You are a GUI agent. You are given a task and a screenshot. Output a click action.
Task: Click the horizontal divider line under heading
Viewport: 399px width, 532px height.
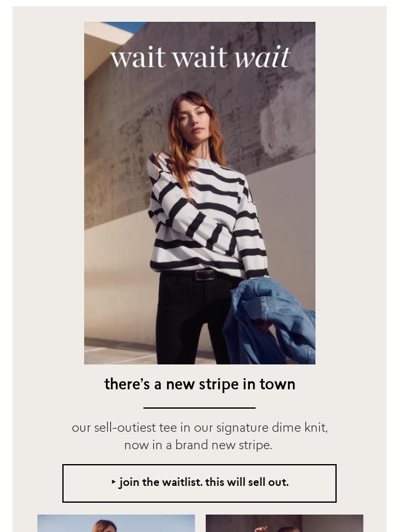pyautogui.click(x=199, y=408)
